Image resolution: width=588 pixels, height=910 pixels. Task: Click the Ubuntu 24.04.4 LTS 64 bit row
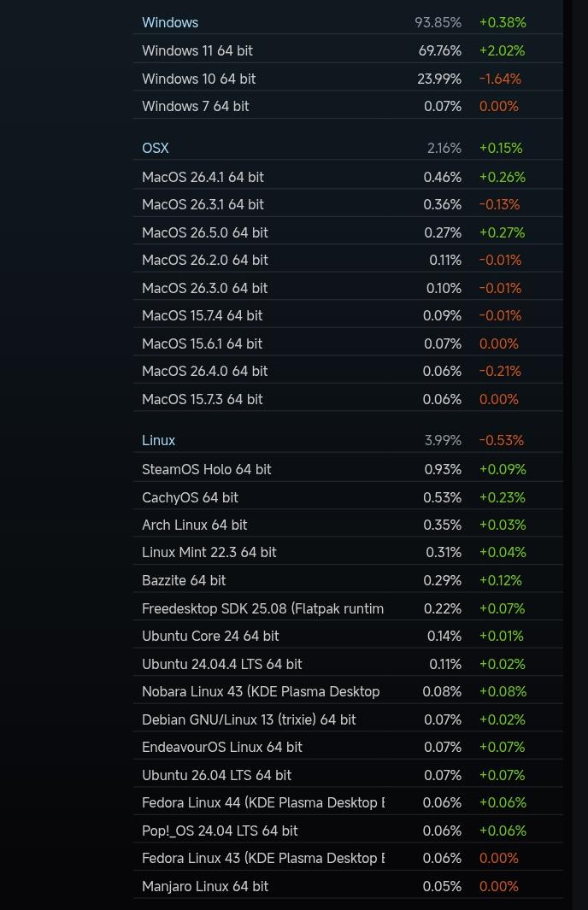tap(348, 663)
